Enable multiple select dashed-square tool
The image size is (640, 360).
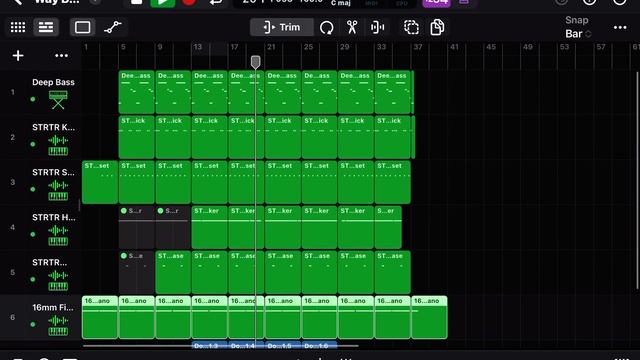point(411,27)
